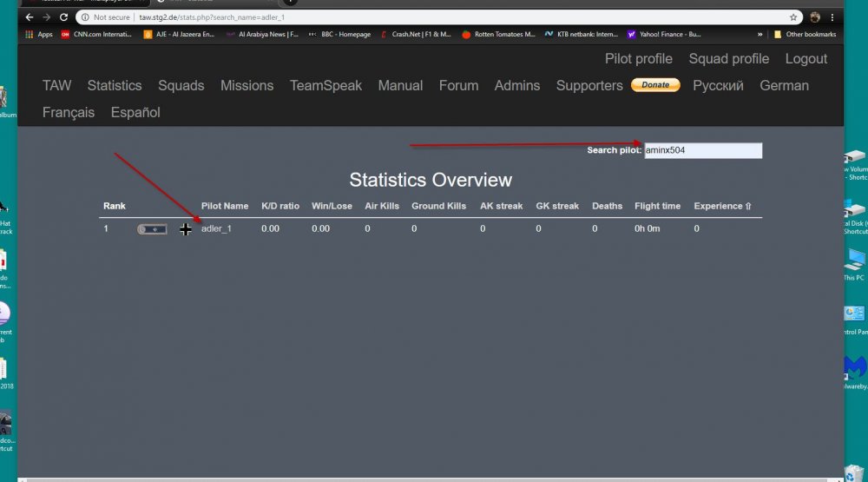
Task: Open Forum menu item
Action: coord(458,85)
